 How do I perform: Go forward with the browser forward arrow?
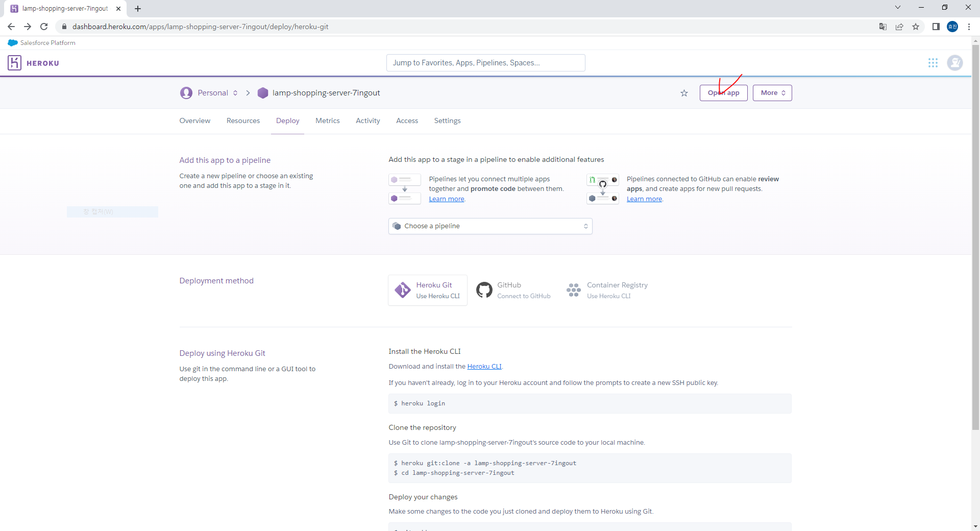point(28,27)
